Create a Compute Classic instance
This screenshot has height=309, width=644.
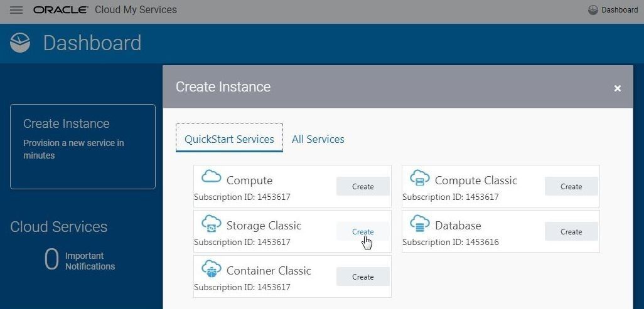click(x=571, y=186)
